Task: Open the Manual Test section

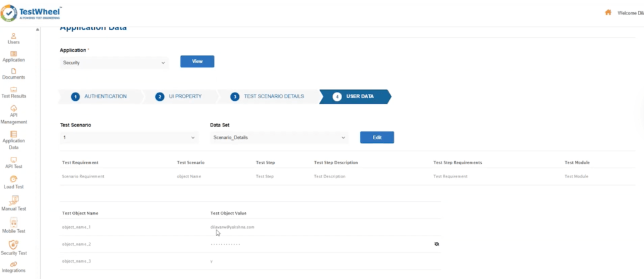Action: 14,203
